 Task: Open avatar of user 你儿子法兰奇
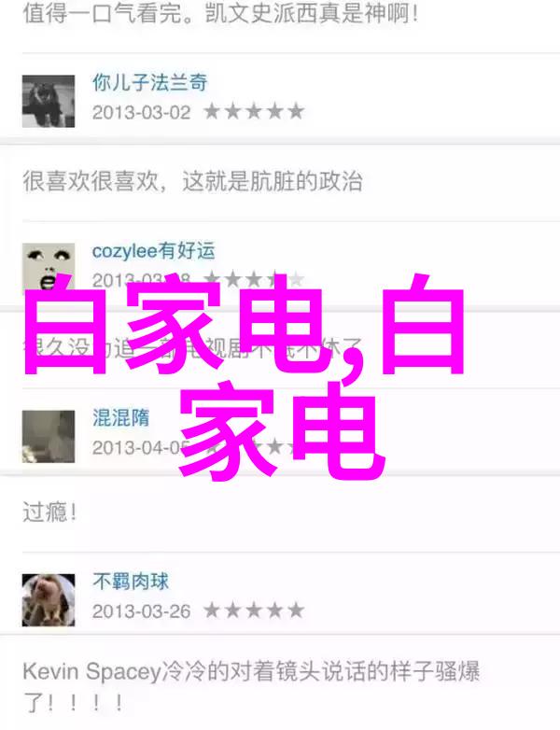tap(49, 101)
